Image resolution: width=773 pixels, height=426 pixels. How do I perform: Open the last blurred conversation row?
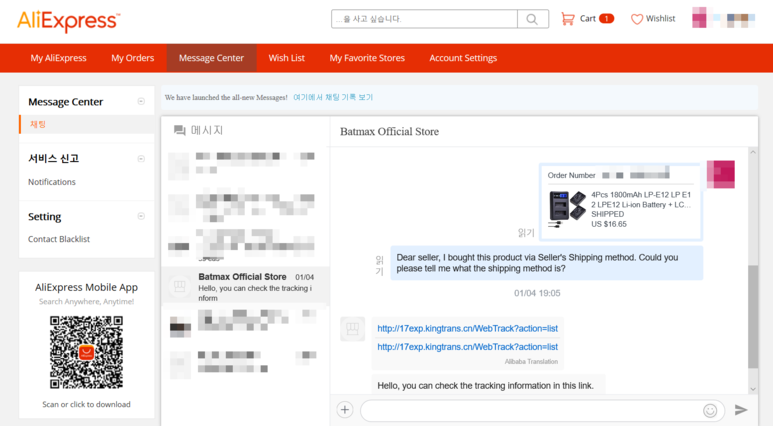(246, 363)
